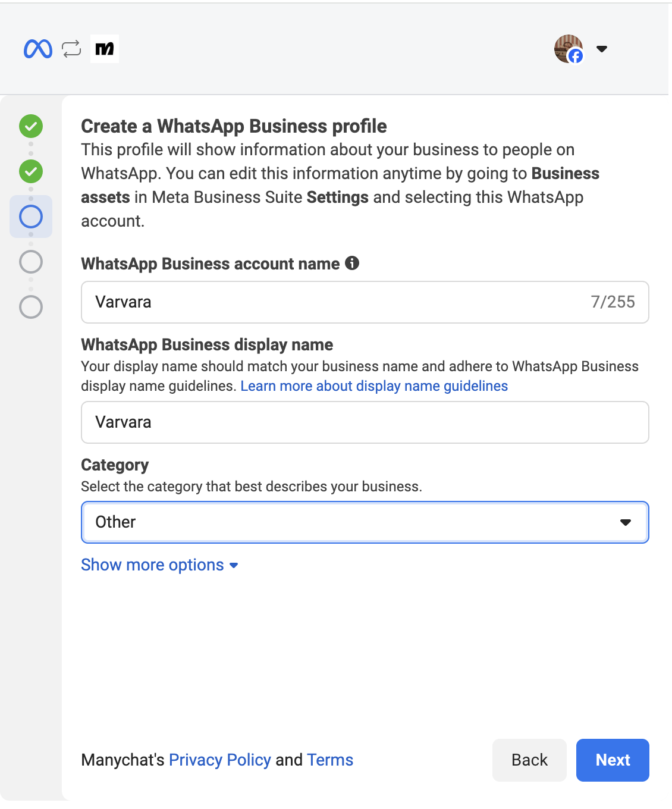This screenshot has width=672, height=809.
Task: Click the last step circle
Action: [x=30, y=307]
